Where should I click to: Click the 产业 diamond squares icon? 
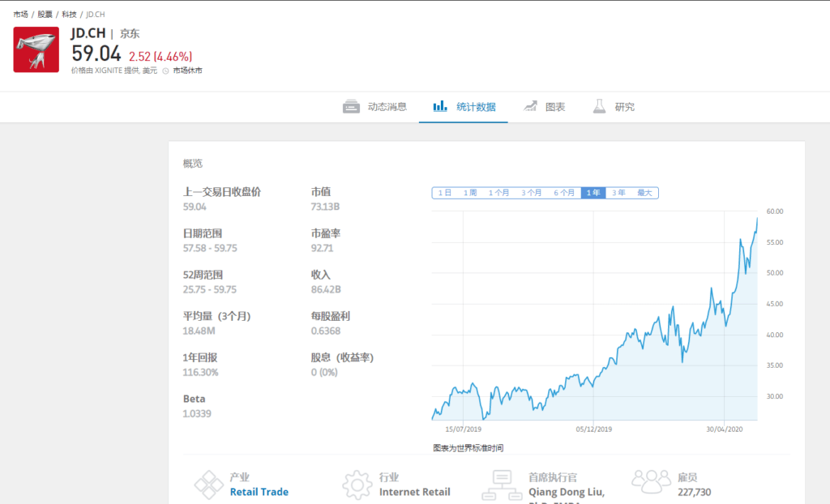(x=208, y=485)
